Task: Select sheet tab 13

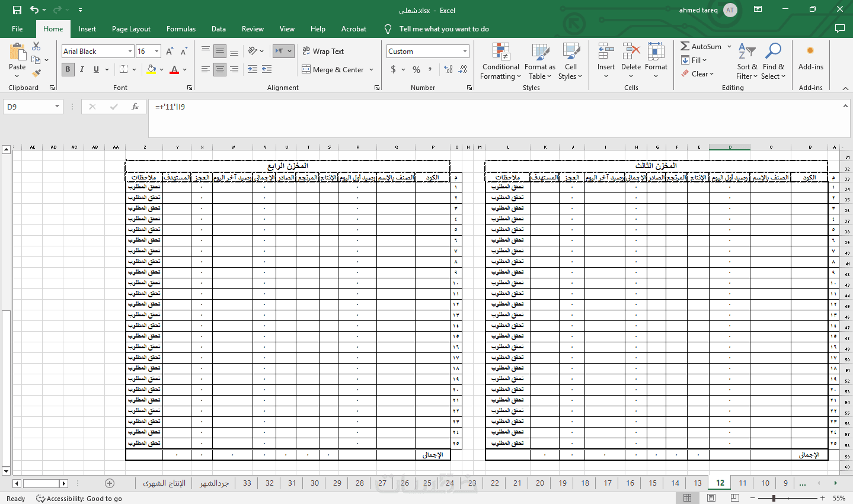Action: [x=698, y=483]
